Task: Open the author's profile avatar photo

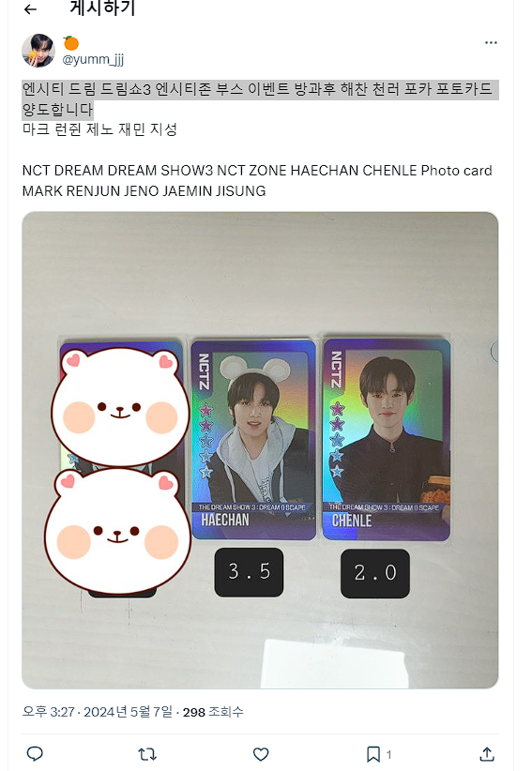Action: click(38, 50)
